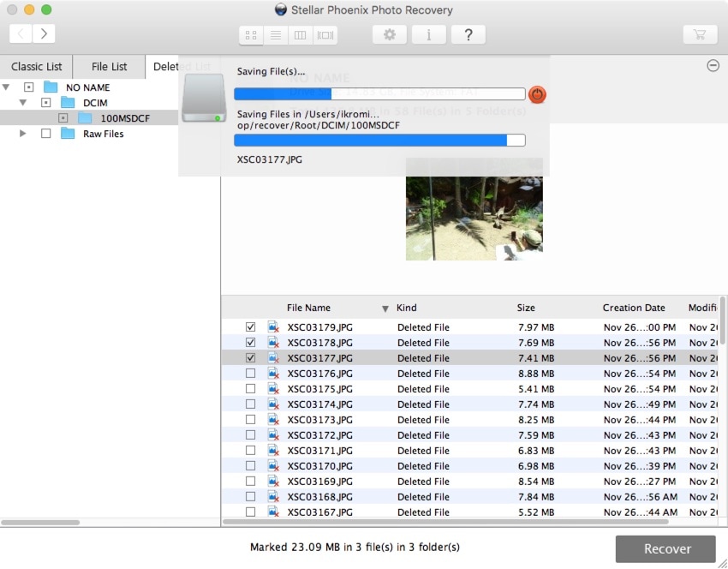728x569 pixels.
Task: Switch to column view mode
Action: [301, 35]
